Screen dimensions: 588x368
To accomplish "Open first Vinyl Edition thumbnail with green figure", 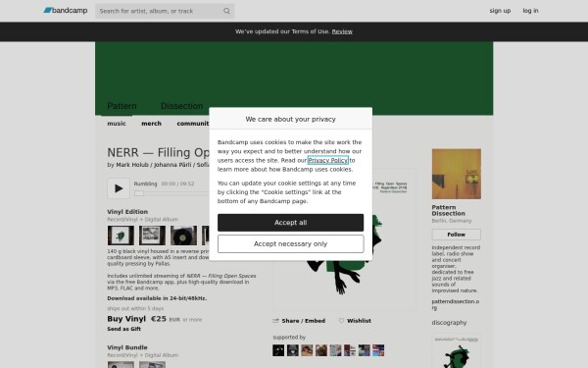I will click(x=121, y=236).
